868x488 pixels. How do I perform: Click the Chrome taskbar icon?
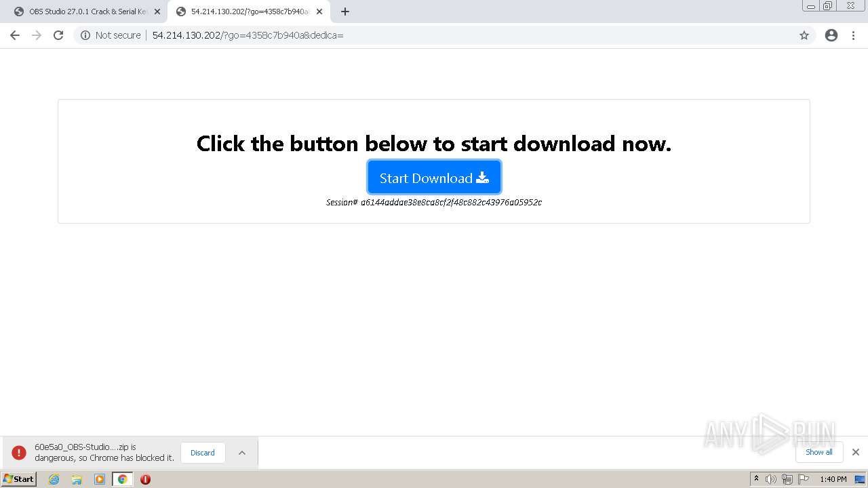click(x=123, y=479)
